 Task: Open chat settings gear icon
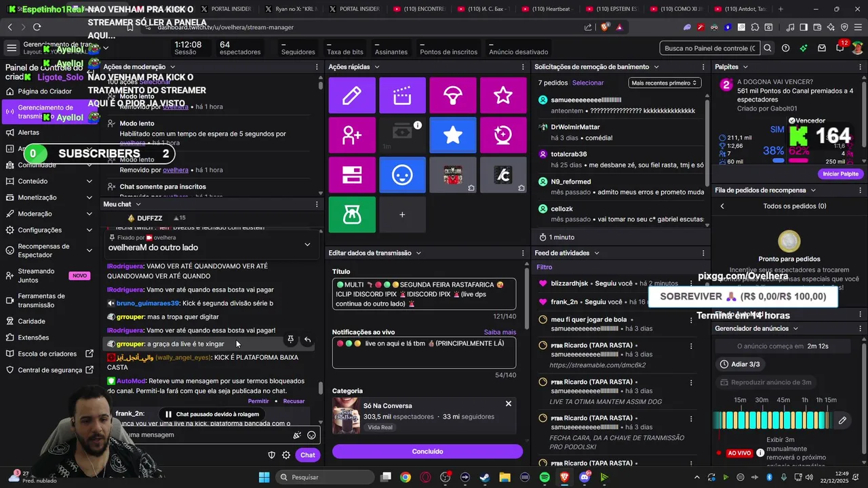286,455
